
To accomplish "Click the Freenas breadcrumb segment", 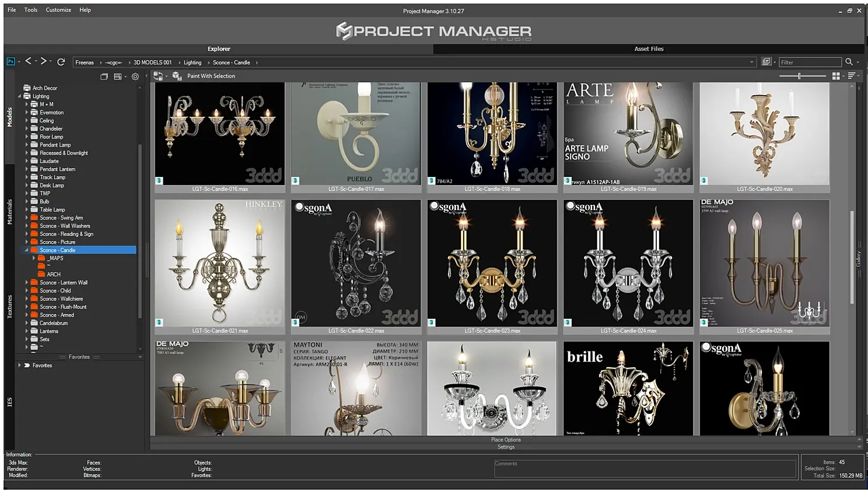I will [x=85, y=62].
